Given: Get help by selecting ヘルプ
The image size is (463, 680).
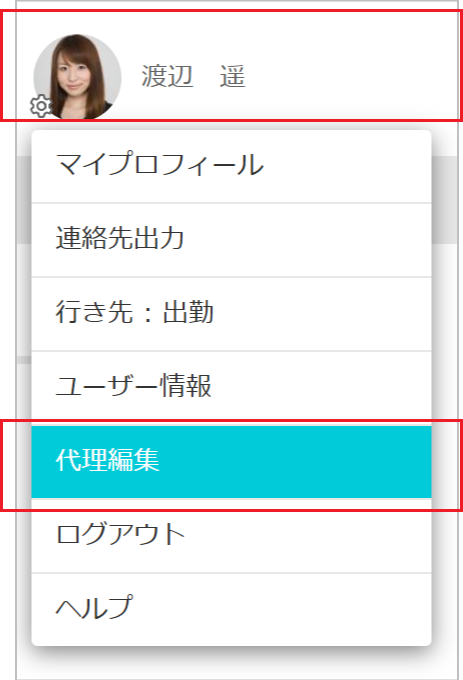Looking at the screenshot, I should click(232, 609).
